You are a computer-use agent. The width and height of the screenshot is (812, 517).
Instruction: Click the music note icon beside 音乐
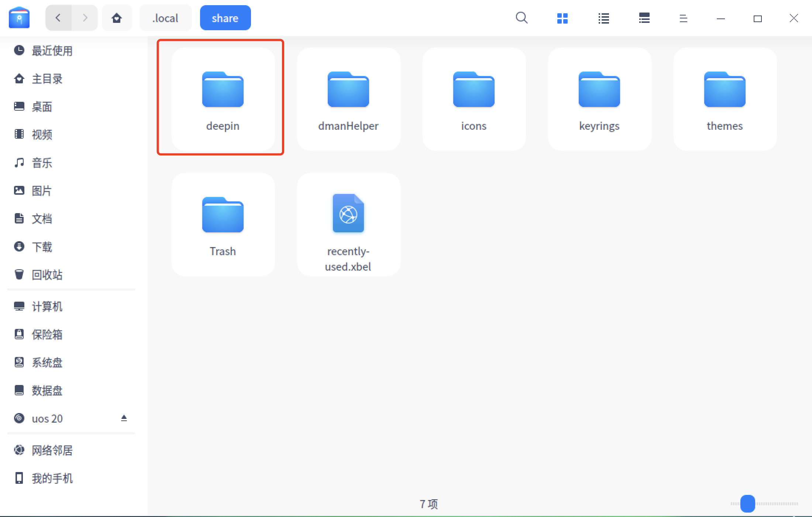[x=19, y=162]
